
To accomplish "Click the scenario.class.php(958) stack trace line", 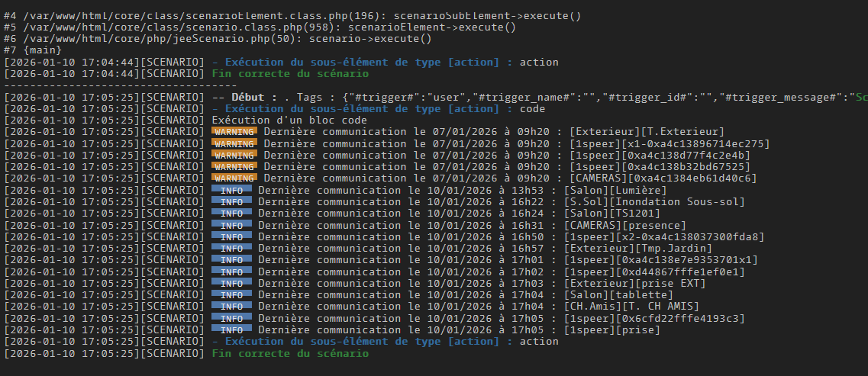I will [x=260, y=27].
